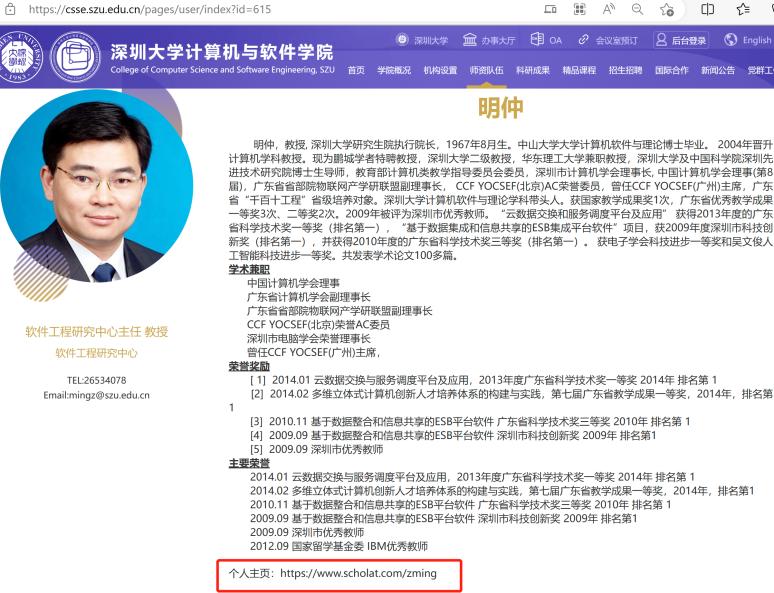Image resolution: width=774 pixels, height=593 pixels.
Task: Click the professor's portrait photo
Action: [96, 187]
